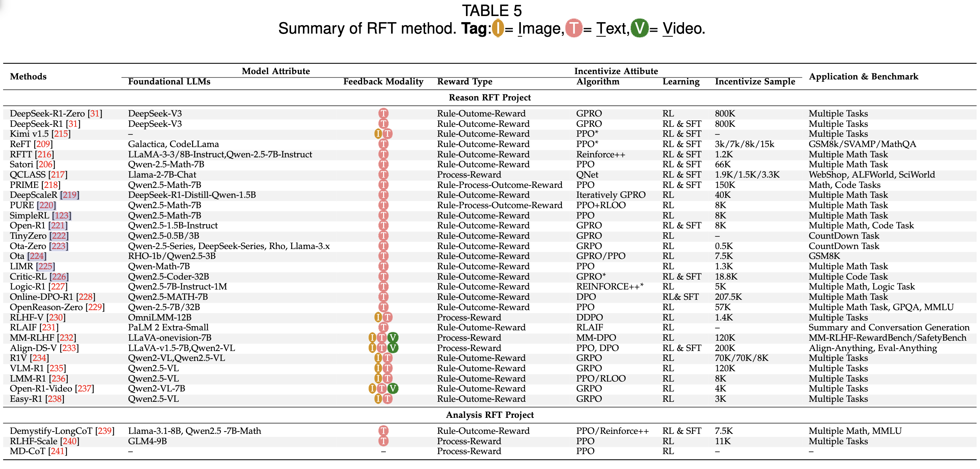Follow reference 237 for Open-R1-Video
980x469 pixels.
coord(84,388)
